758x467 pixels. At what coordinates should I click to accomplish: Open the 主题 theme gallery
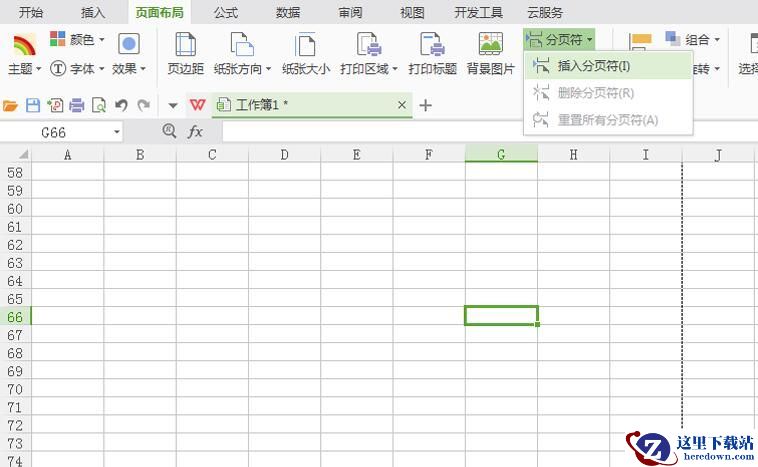24,53
